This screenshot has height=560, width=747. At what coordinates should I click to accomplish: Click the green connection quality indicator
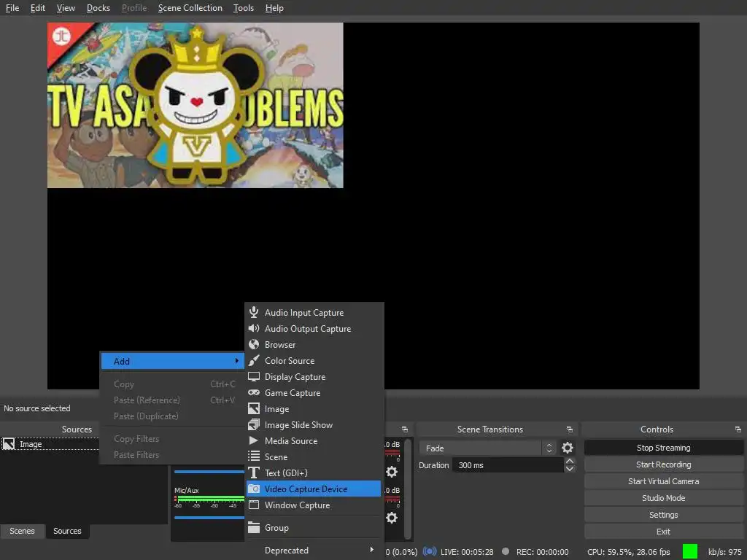[x=690, y=551]
